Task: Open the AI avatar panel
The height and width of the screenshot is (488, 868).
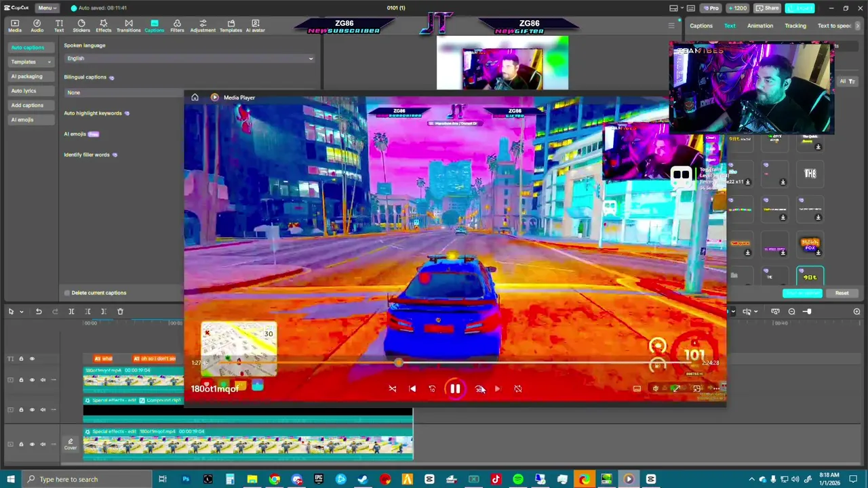Action: [255, 26]
